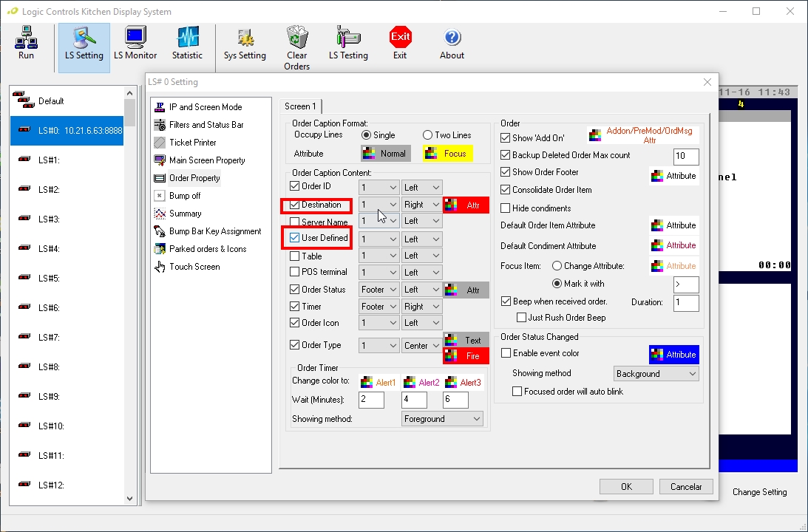808x532 pixels.
Task: Select LS#5: station row
Action: [67, 278]
